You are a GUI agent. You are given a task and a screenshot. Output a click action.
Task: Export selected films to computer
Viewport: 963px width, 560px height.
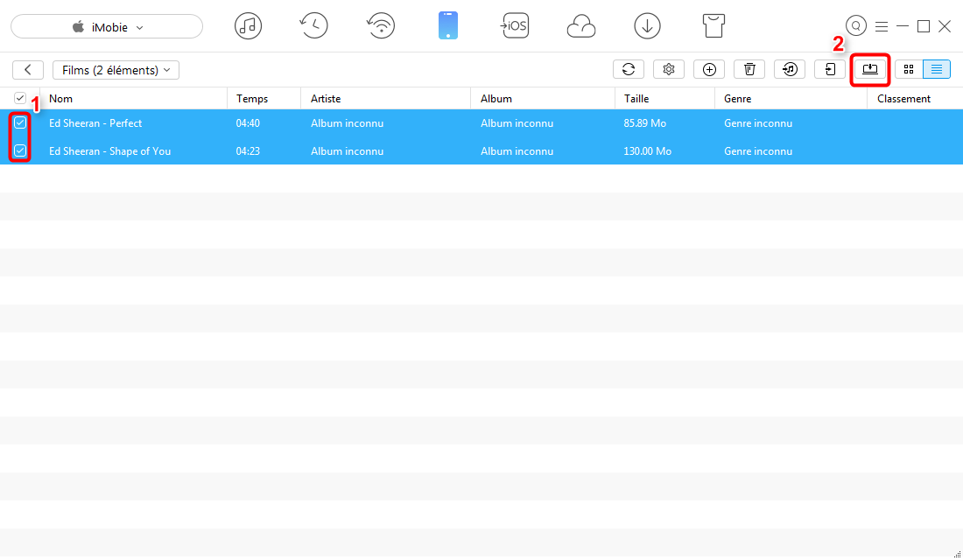pos(870,69)
